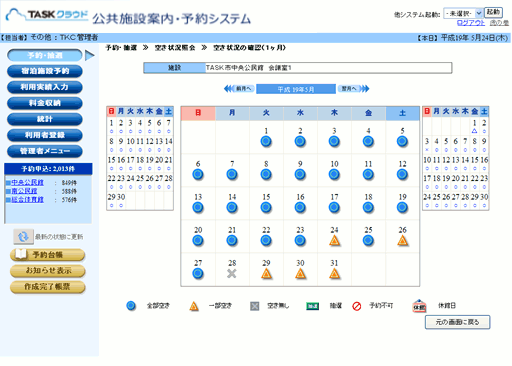Click the 空き無し legend X icon
Screen dimensions: 512x366
point(254,306)
